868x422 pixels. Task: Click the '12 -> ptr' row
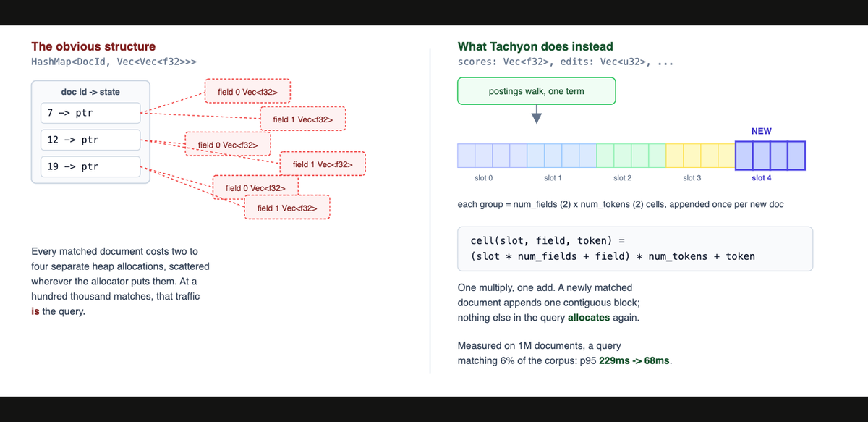coord(90,140)
